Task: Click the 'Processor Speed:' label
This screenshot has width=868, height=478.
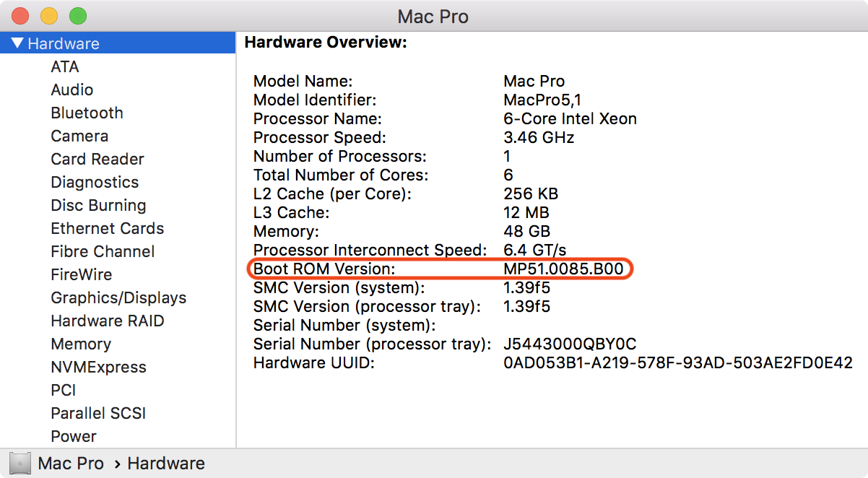Action: pos(320,137)
